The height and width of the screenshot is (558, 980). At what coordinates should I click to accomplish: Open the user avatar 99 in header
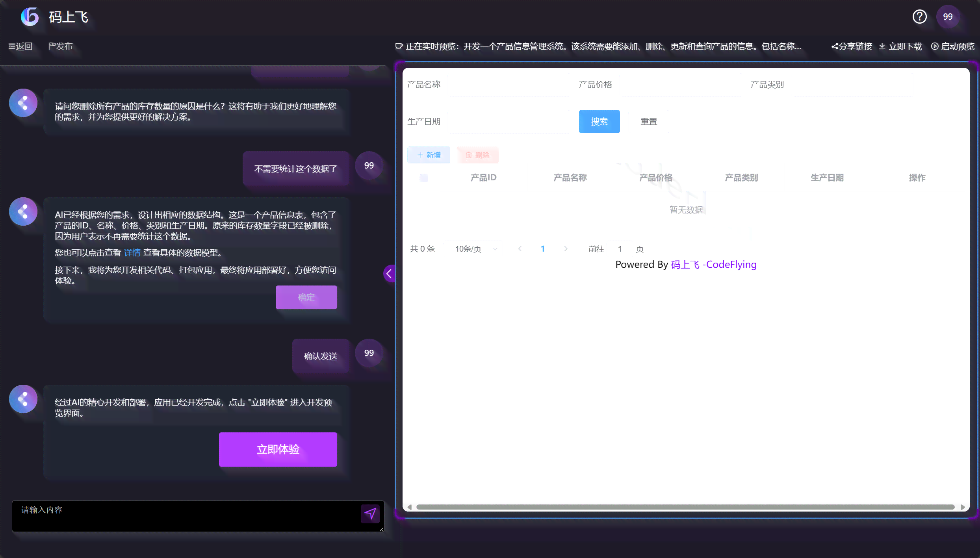click(948, 17)
